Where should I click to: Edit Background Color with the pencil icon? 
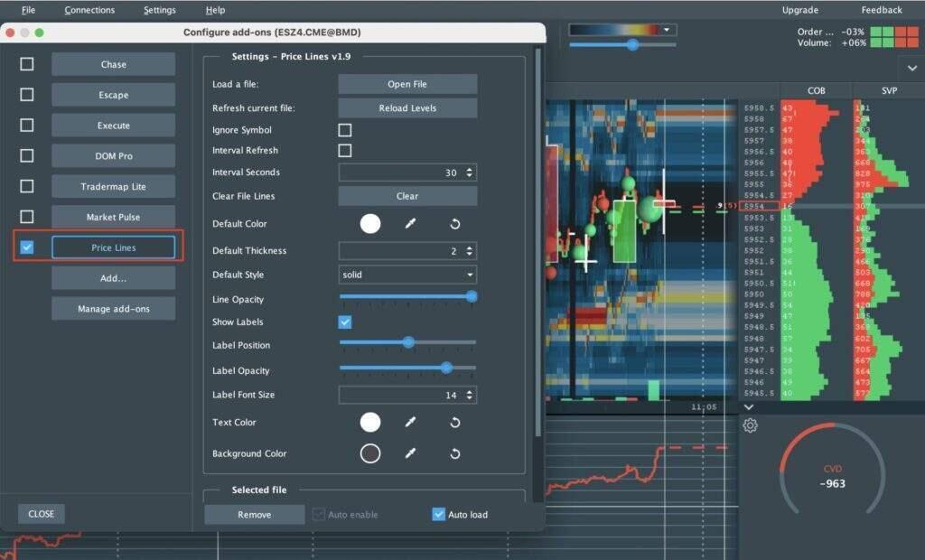click(411, 453)
